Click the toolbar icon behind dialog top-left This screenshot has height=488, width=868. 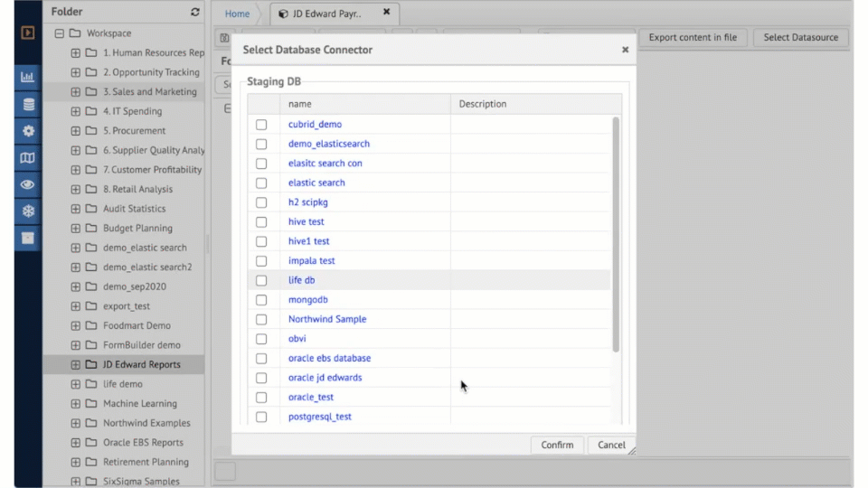click(224, 38)
